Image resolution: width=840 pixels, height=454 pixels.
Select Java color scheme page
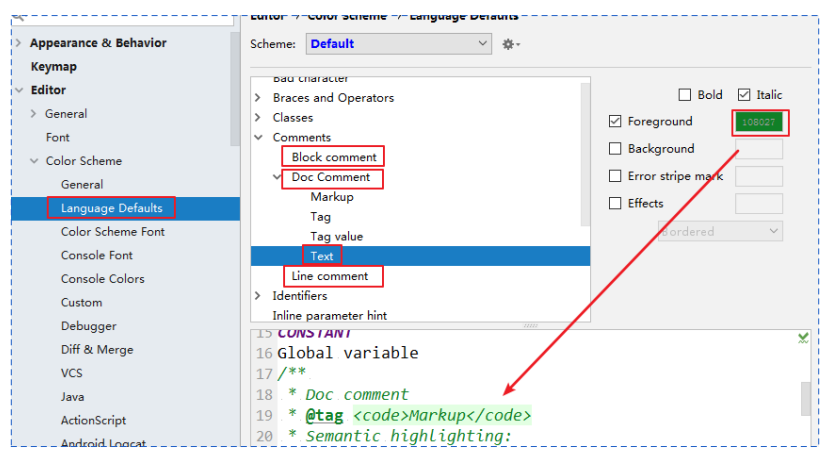click(x=72, y=397)
